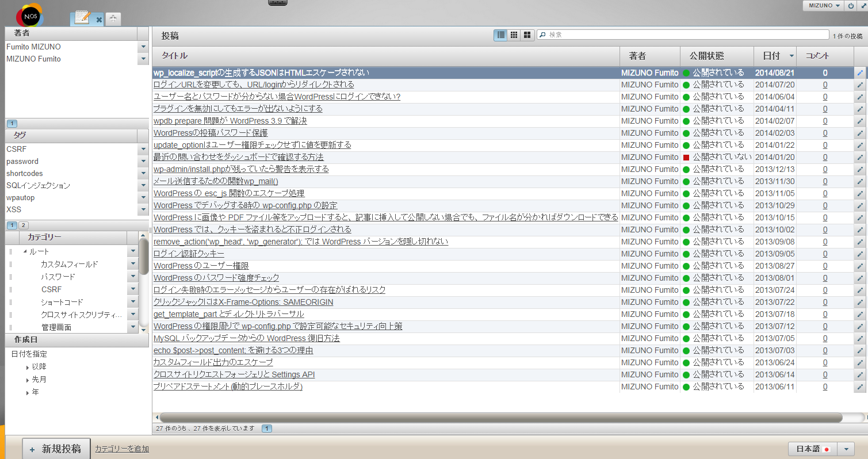Open dropdown for カスタムフィールド category
The height and width of the screenshot is (459, 868).
(132, 264)
